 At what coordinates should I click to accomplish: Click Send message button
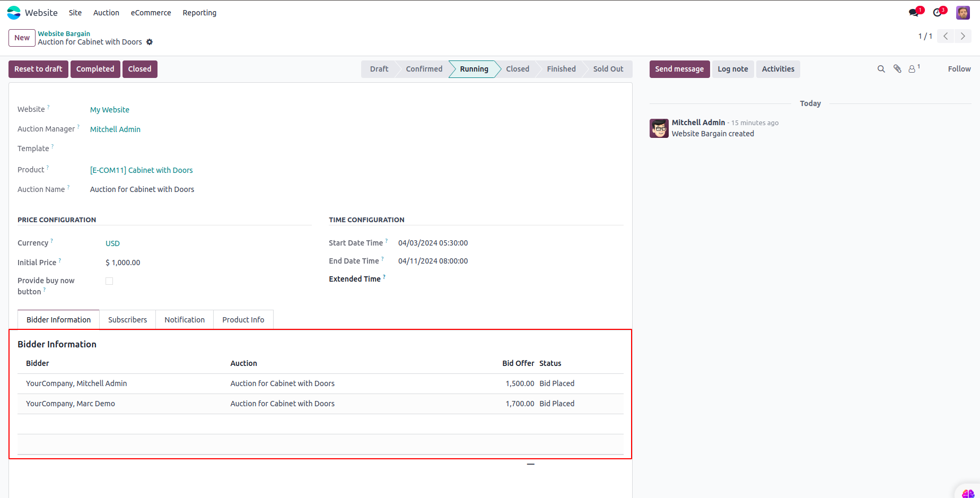680,69
